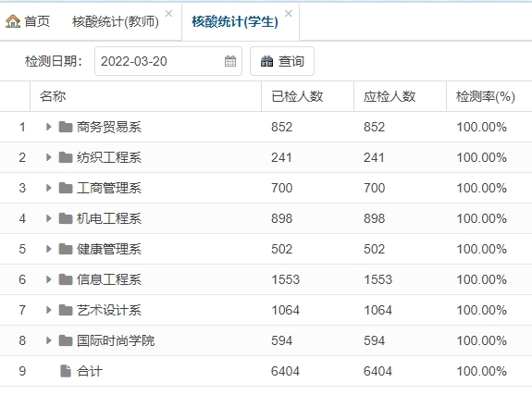Click the 查询 search button
The image size is (532, 395).
(x=282, y=61)
